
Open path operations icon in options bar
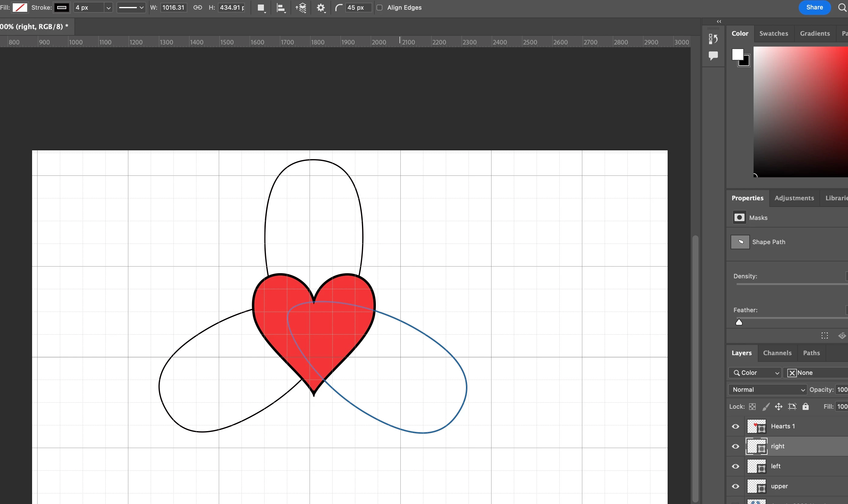pyautogui.click(x=261, y=8)
